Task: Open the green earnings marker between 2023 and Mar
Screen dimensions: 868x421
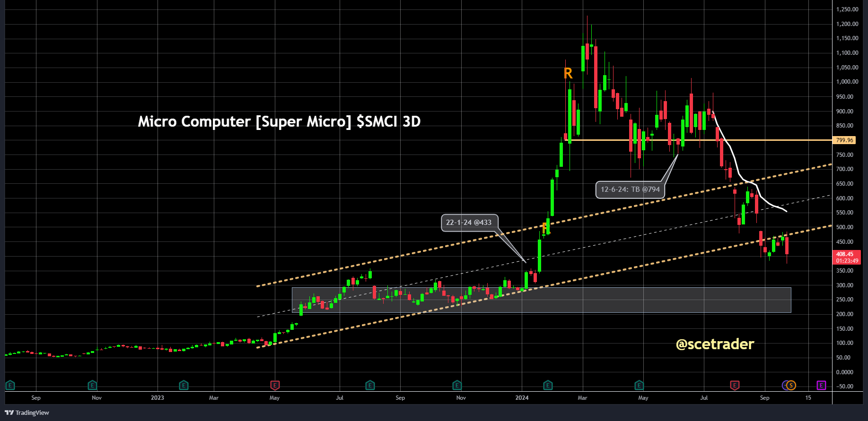Action: [184, 385]
